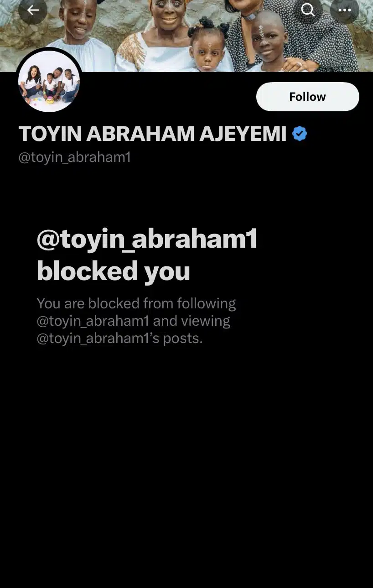
Task: Click the empty black area below the message
Action: coord(186,465)
